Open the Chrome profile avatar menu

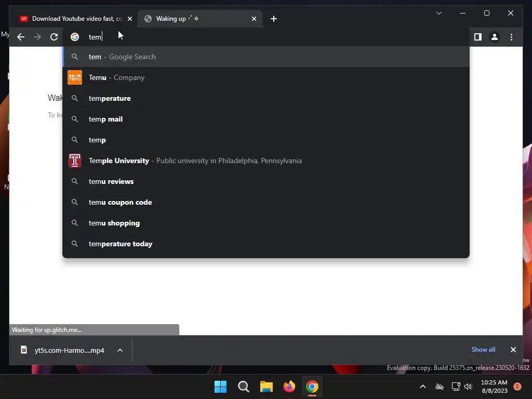coord(495,37)
